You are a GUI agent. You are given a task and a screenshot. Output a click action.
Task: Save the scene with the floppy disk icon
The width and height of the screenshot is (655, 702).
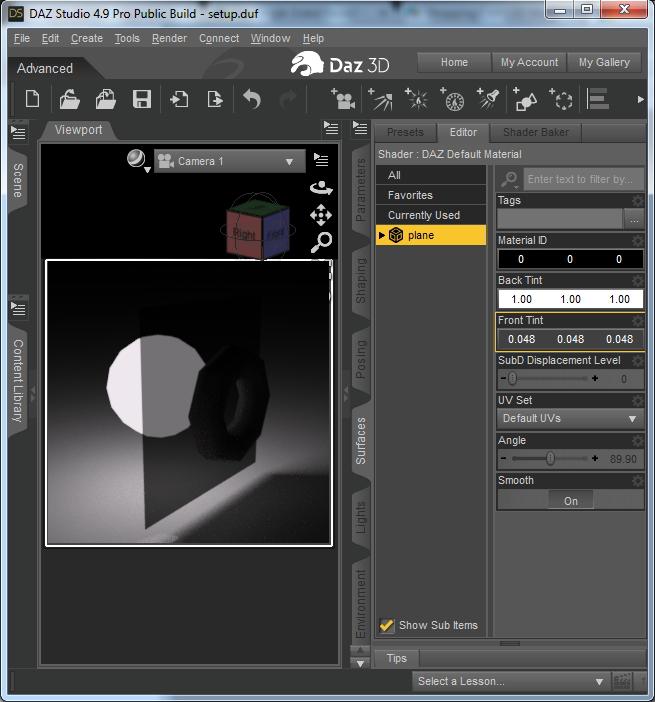[x=141, y=99]
